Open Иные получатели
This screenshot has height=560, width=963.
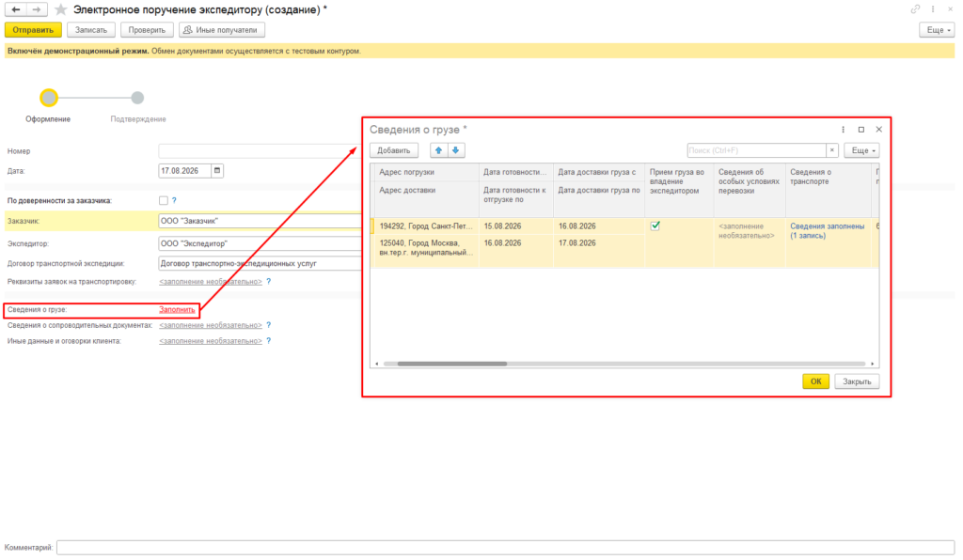[222, 30]
